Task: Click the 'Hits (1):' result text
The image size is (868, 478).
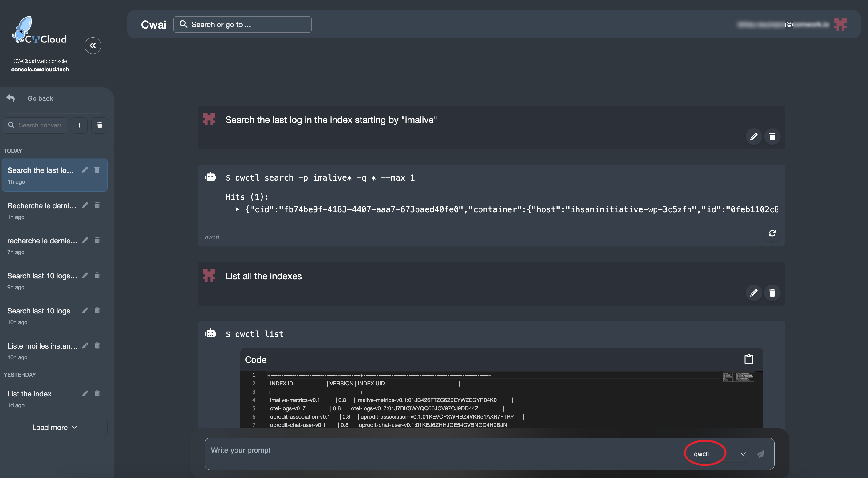Action: pos(247,197)
